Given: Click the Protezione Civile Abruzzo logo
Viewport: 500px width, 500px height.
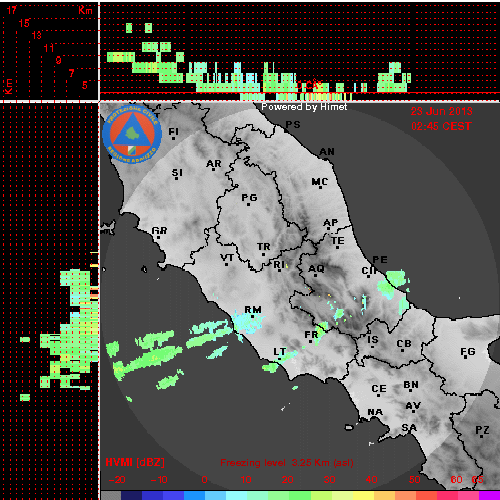Looking at the screenshot, I should pyautogui.click(x=132, y=134).
